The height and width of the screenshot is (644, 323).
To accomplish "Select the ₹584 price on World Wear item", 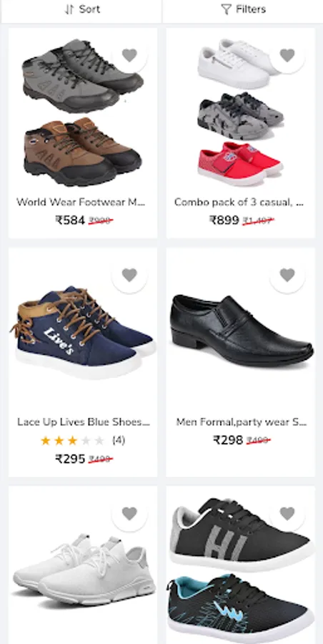I will tap(70, 220).
